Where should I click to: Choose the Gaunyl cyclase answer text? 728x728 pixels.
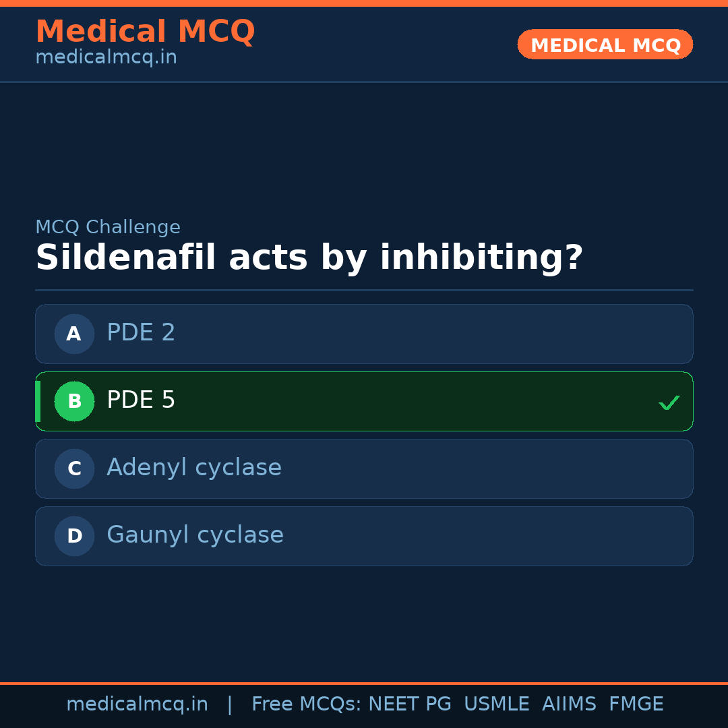(x=195, y=535)
